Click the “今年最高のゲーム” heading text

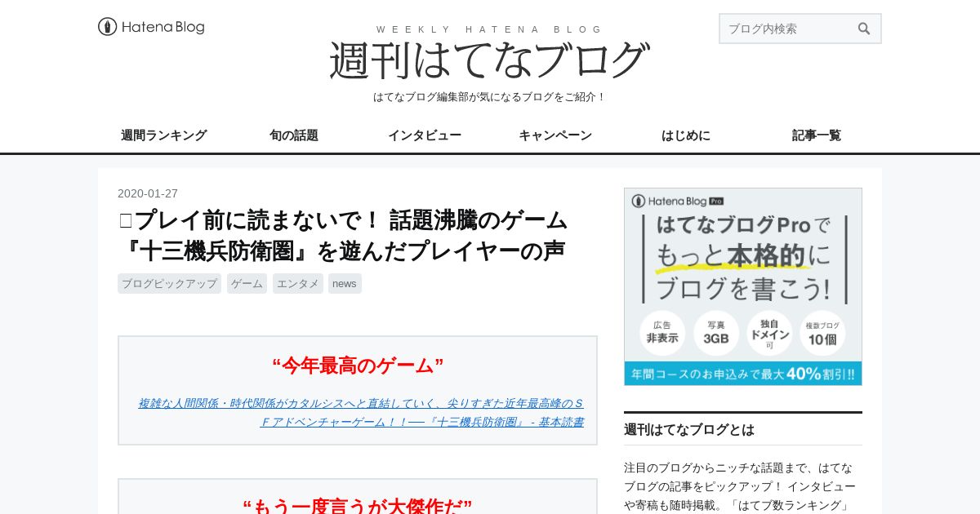tap(358, 366)
